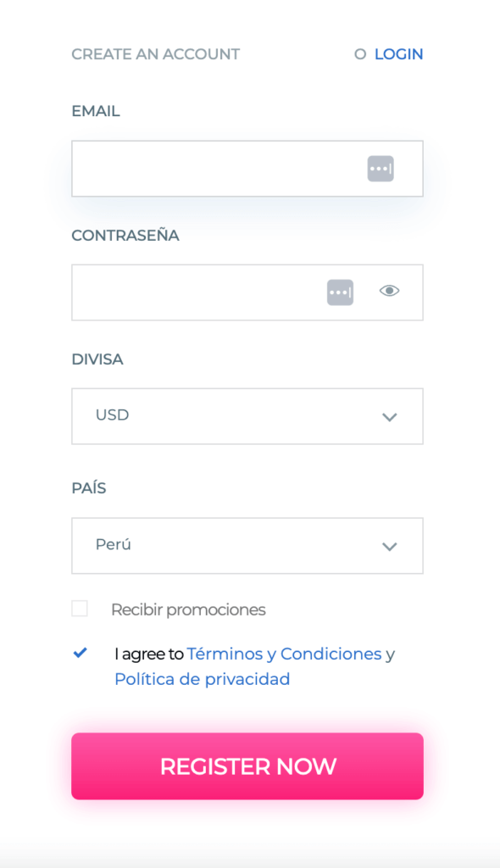Focus the Email input field
Image resolution: width=500 pixels, height=868 pixels.
tap(247, 169)
